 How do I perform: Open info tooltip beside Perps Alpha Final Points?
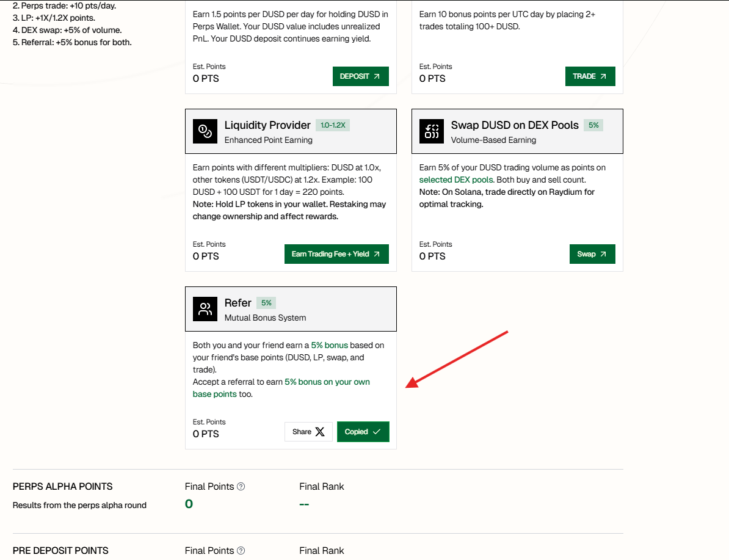coord(241,487)
